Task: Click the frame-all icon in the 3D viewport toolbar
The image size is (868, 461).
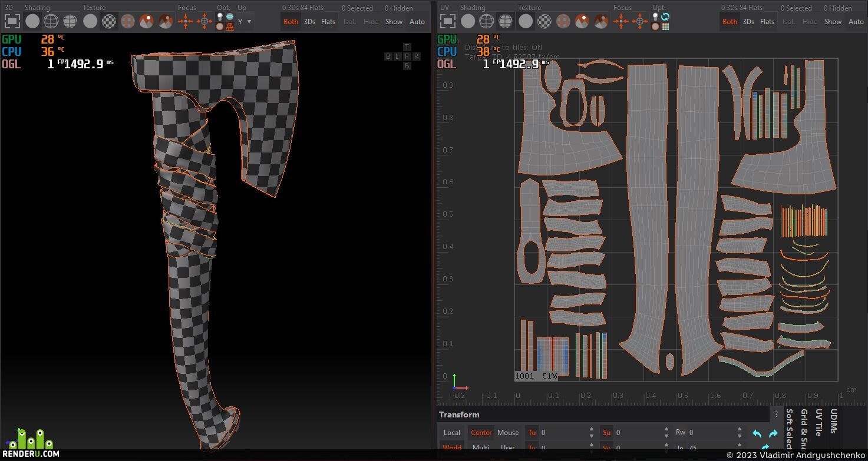Action: [x=13, y=22]
